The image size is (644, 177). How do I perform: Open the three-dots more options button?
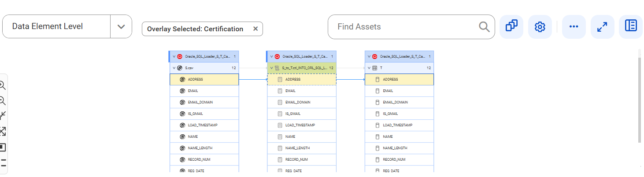[574, 26]
